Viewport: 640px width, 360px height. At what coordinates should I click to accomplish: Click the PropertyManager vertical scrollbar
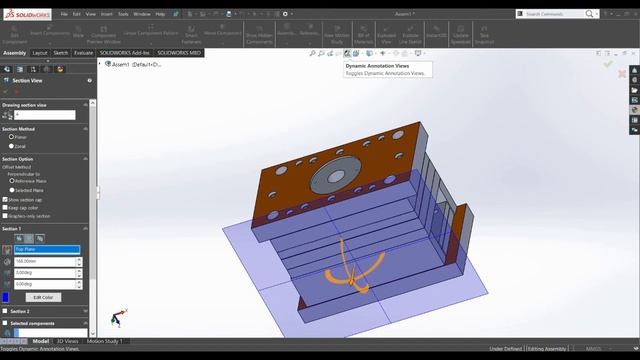[x=93, y=218]
